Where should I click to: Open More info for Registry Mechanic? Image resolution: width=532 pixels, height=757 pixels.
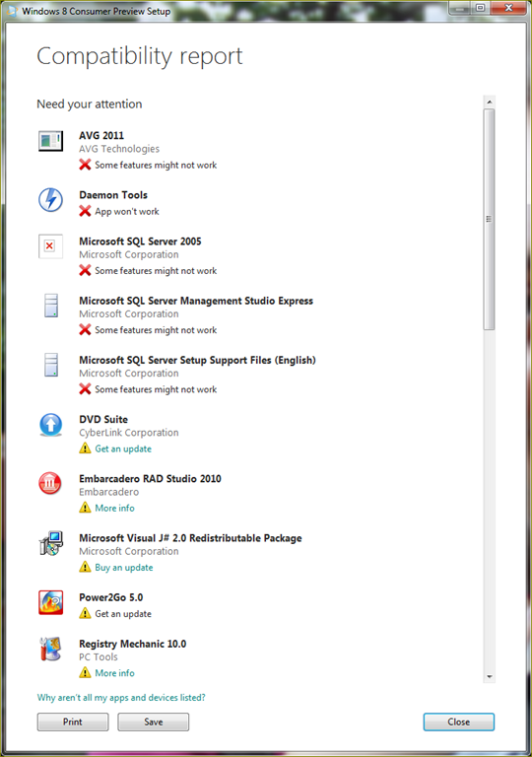pos(114,673)
